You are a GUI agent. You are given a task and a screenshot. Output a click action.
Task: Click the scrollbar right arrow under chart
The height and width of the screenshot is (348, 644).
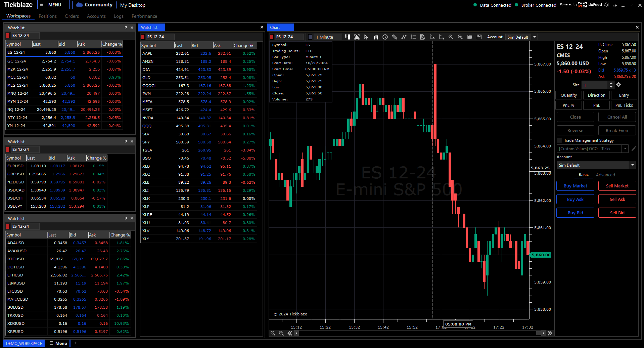pyautogui.click(x=544, y=333)
